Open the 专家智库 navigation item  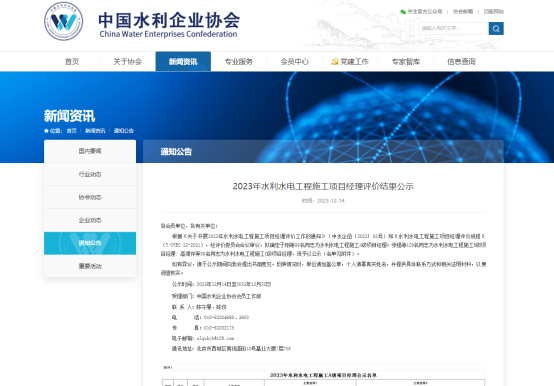(406, 62)
